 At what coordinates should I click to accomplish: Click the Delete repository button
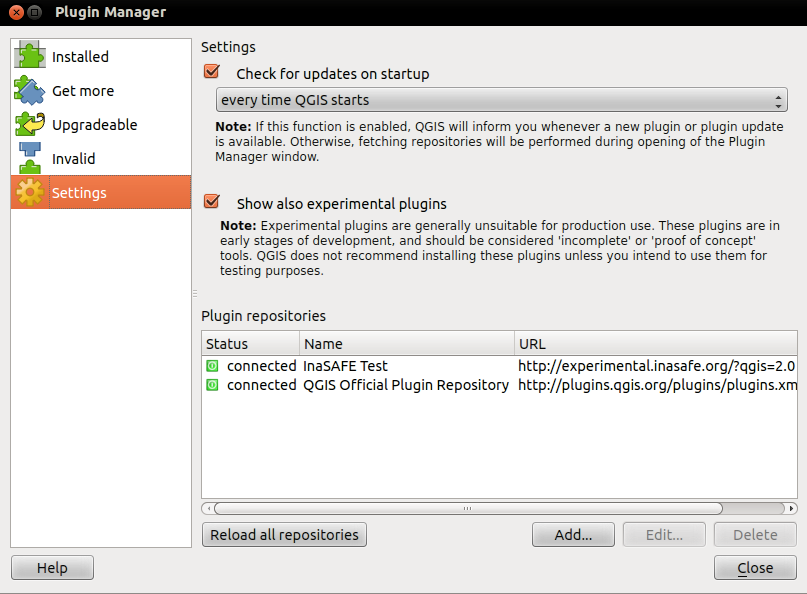(755, 535)
